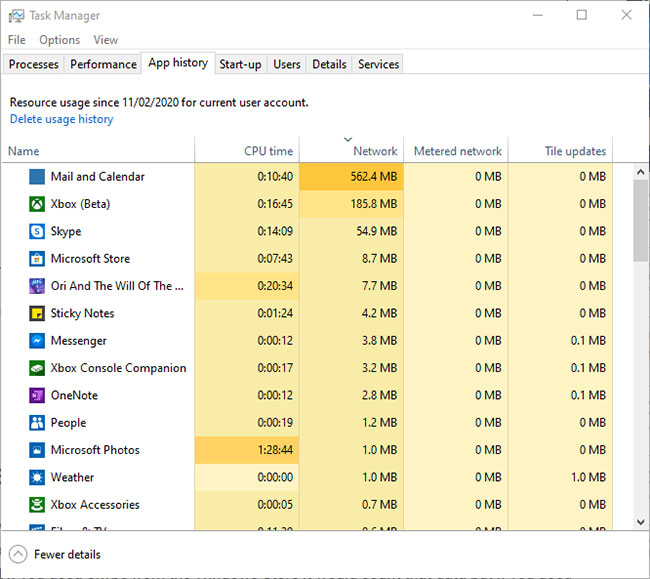Sort by the CPU time column header
The image size is (650, 579).
[x=247, y=150]
